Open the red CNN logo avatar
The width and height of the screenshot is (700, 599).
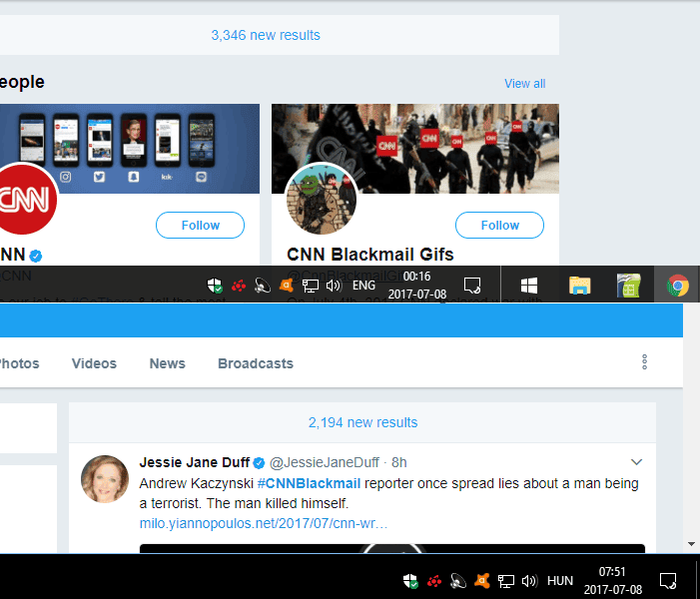(x=25, y=199)
